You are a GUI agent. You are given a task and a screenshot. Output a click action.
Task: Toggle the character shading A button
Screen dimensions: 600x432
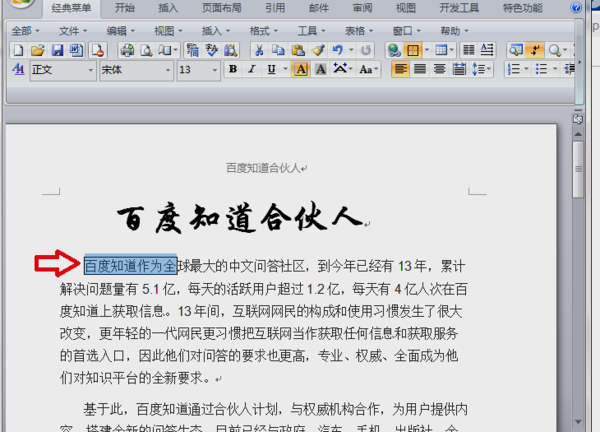[320, 69]
